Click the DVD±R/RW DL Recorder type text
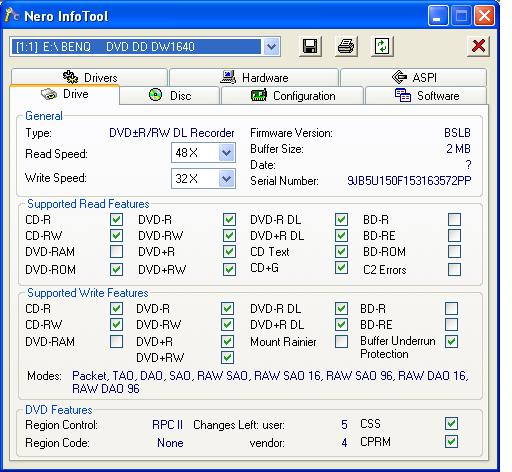Image resolution: width=512 pixels, height=472 pixels. coord(172,133)
